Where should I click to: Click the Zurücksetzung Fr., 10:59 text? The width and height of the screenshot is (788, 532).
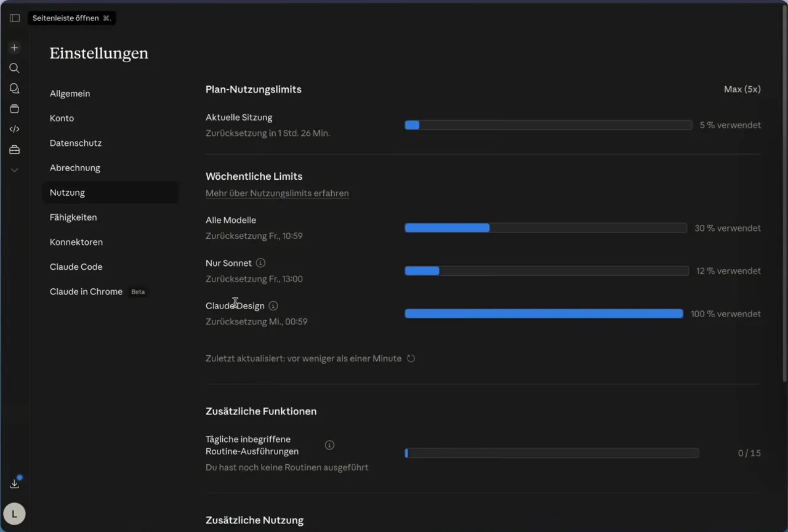pos(254,236)
